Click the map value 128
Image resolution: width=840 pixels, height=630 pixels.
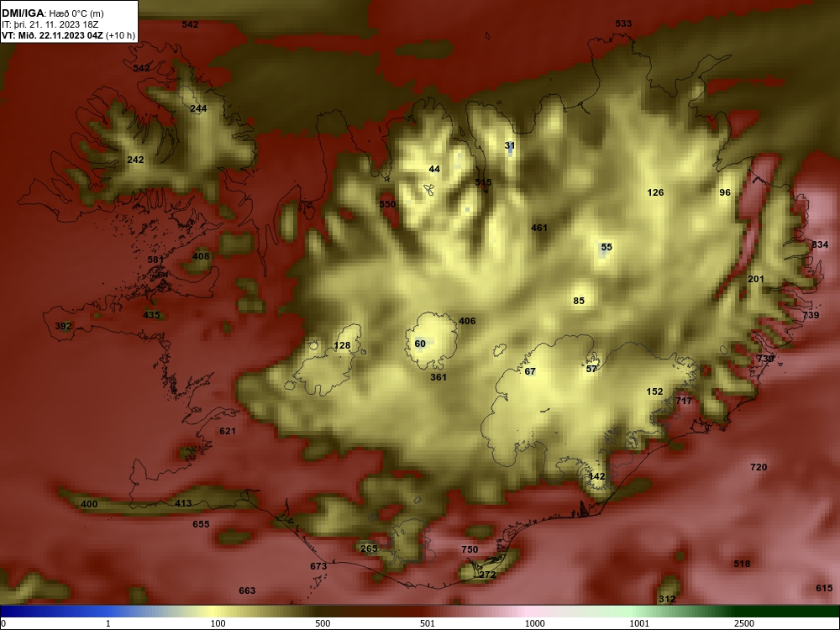click(343, 345)
